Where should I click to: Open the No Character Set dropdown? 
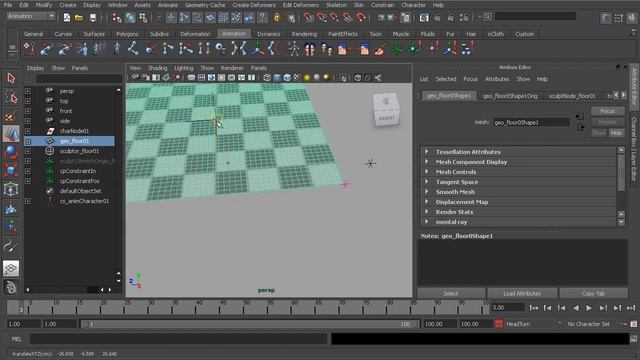[589, 324]
